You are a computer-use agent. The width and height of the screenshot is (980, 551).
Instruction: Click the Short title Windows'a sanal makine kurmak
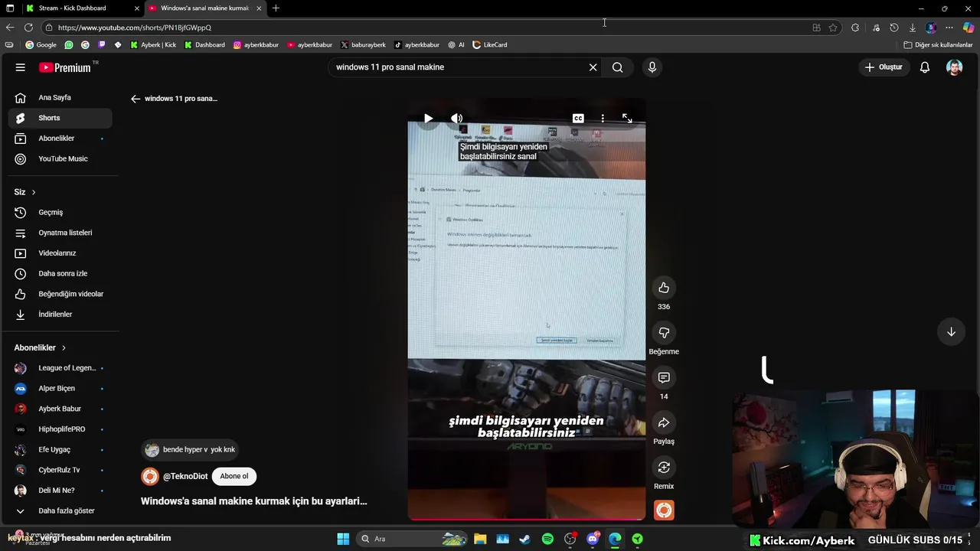click(254, 501)
